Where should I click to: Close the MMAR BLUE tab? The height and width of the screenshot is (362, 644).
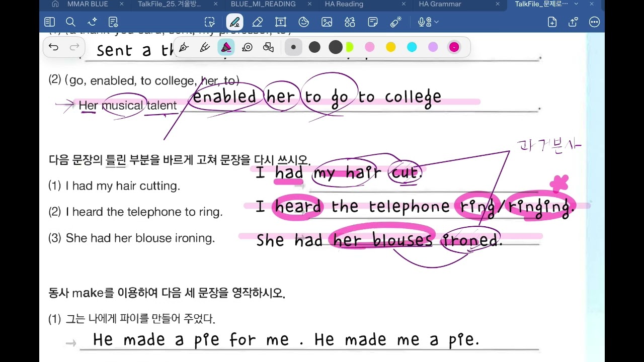tap(122, 4)
